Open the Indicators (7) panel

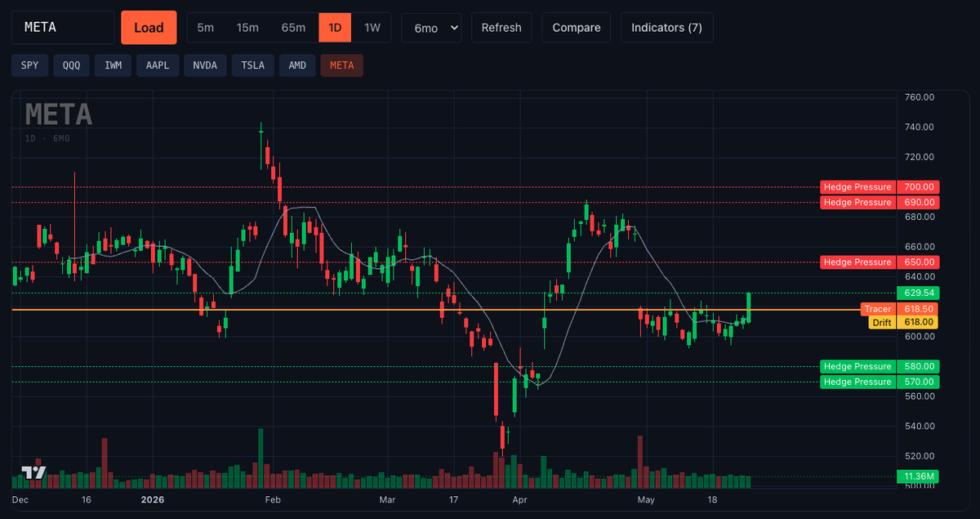[666, 27]
